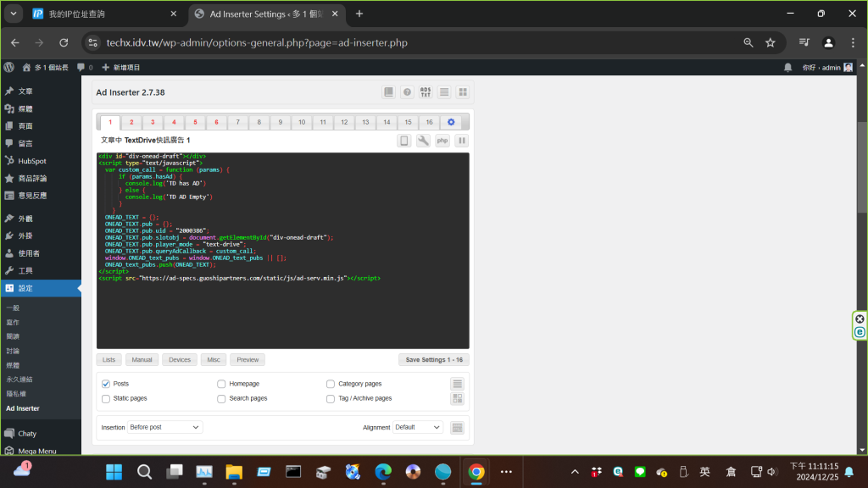This screenshot has height=488, width=868.
Task: Click the Preview button
Action: [x=248, y=360]
